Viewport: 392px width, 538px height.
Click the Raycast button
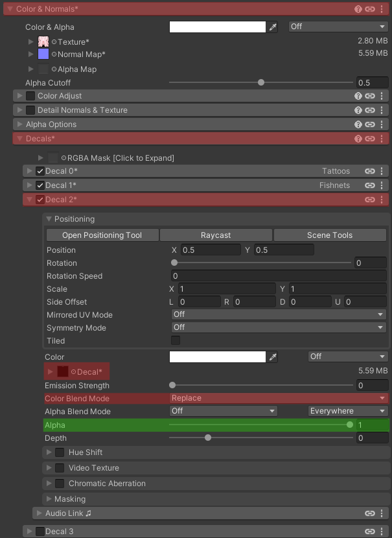216,235
